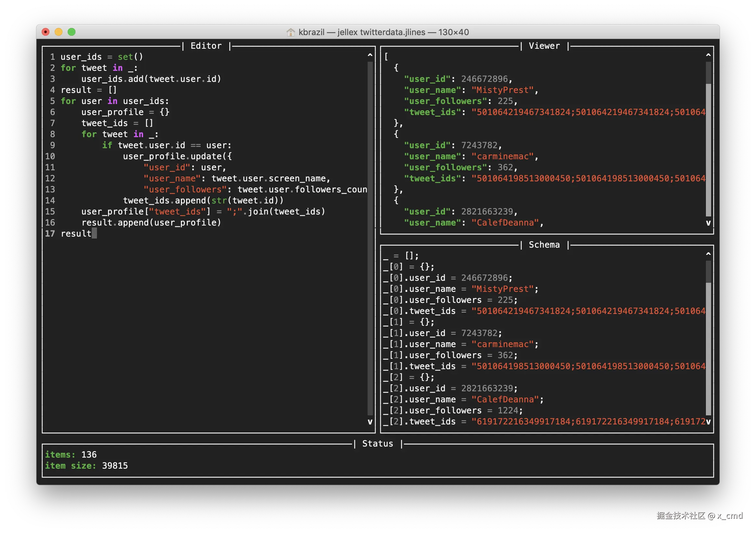
Task: Click line 12 tweet.user.screen_name entry
Action: tap(237, 178)
